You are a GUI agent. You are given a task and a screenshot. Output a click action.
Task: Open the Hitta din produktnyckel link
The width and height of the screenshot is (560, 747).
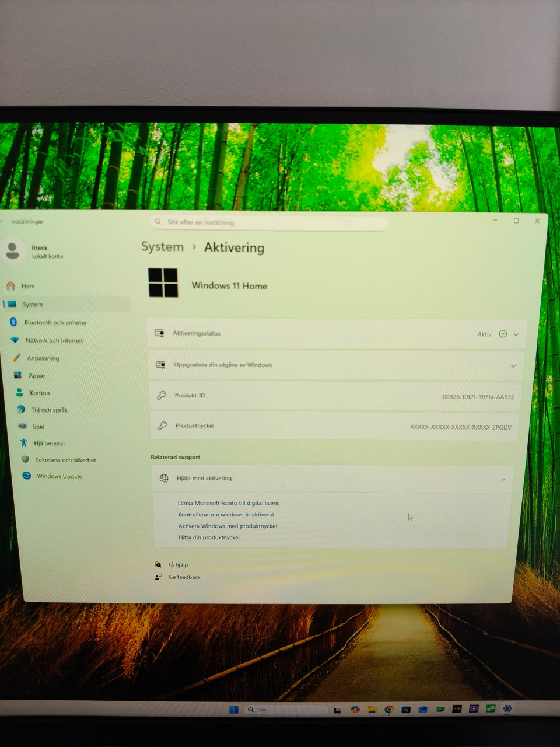tap(209, 537)
